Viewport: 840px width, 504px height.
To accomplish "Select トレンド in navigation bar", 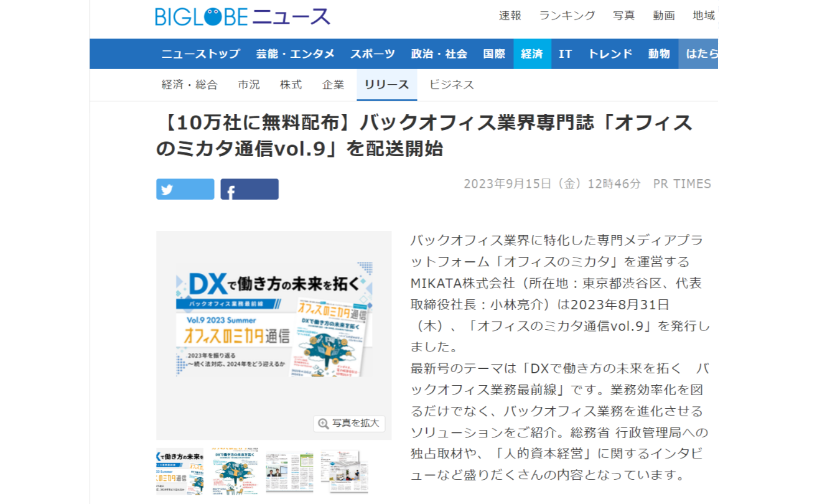I will 610,54.
